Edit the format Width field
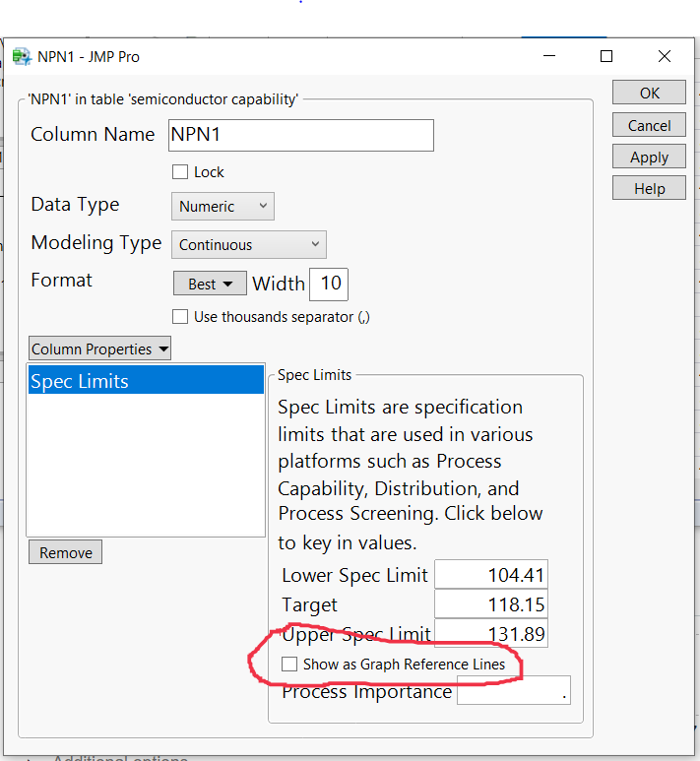Image resolution: width=700 pixels, height=761 pixels. click(329, 285)
